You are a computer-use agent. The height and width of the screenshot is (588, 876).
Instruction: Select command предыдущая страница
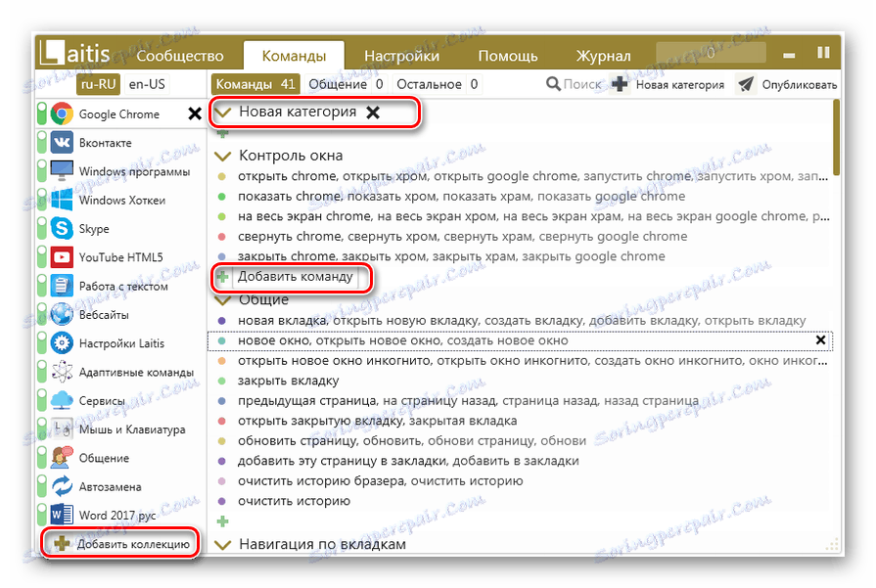468,401
